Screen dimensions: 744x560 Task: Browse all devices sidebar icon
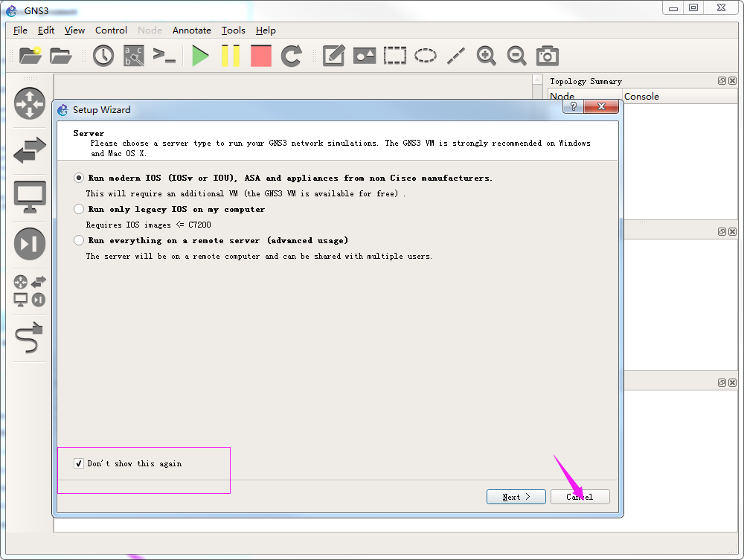(30, 291)
